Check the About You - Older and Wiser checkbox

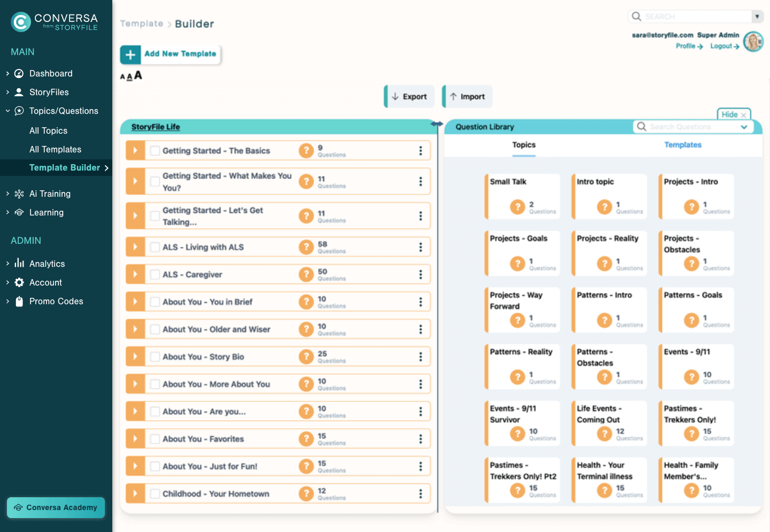(x=155, y=329)
